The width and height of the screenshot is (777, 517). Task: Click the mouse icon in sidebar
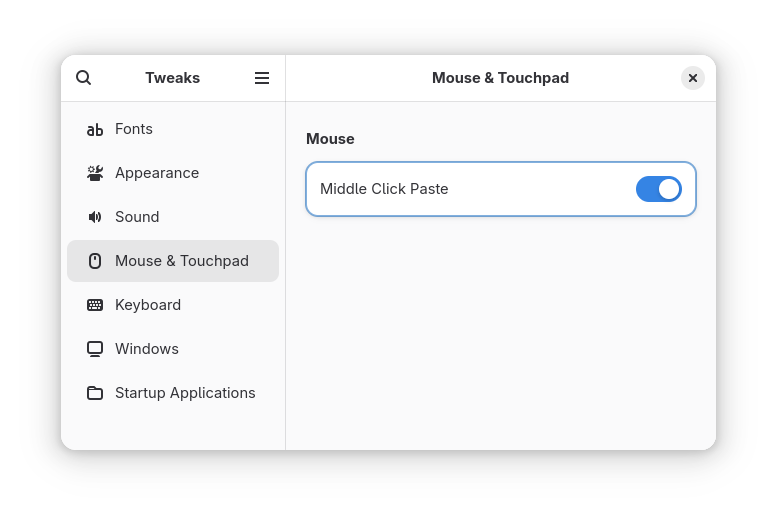point(95,261)
